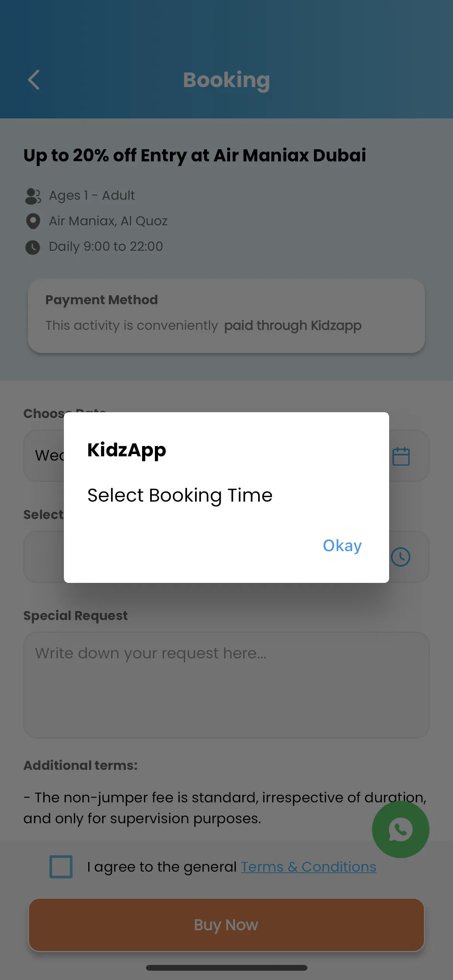Viewport: 453px width, 980px height.
Task: Open the Select time field
Action: click(x=226, y=557)
